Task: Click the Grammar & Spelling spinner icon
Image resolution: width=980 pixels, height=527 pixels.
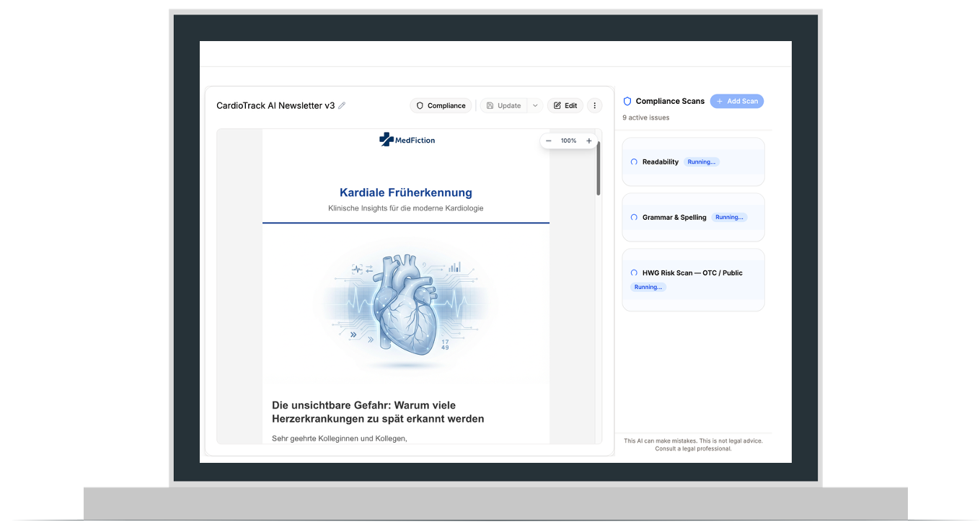Action: click(x=634, y=218)
